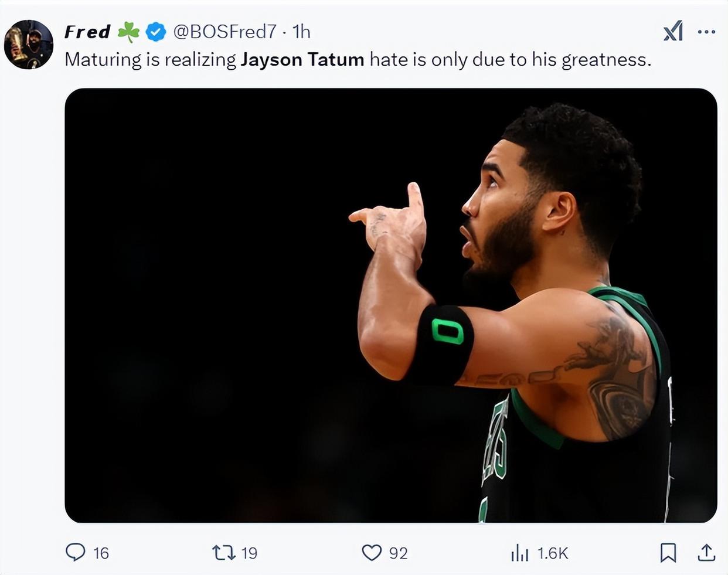Like the post with heart icon
728x575 pixels.
(x=372, y=552)
